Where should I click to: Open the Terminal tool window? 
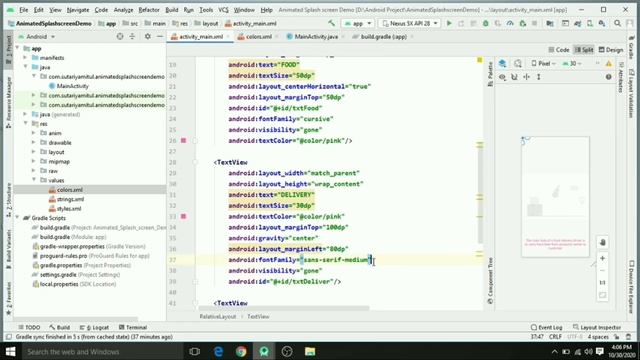[133, 327]
